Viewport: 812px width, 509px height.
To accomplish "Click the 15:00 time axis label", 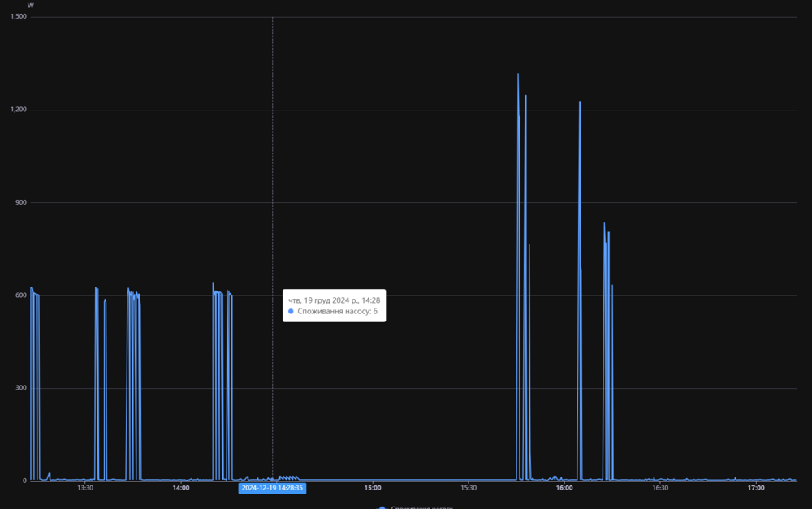I will [373, 488].
